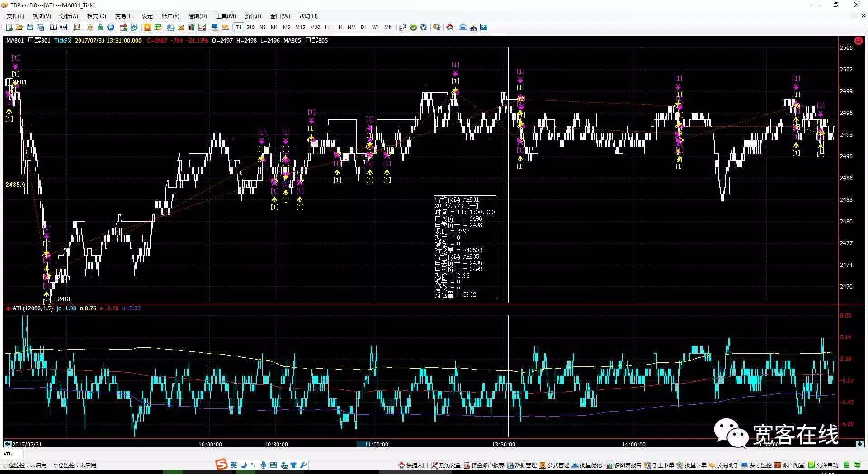Select the ATL tab at the bottom
Viewport: 868px width, 474px height.
click(x=8, y=454)
